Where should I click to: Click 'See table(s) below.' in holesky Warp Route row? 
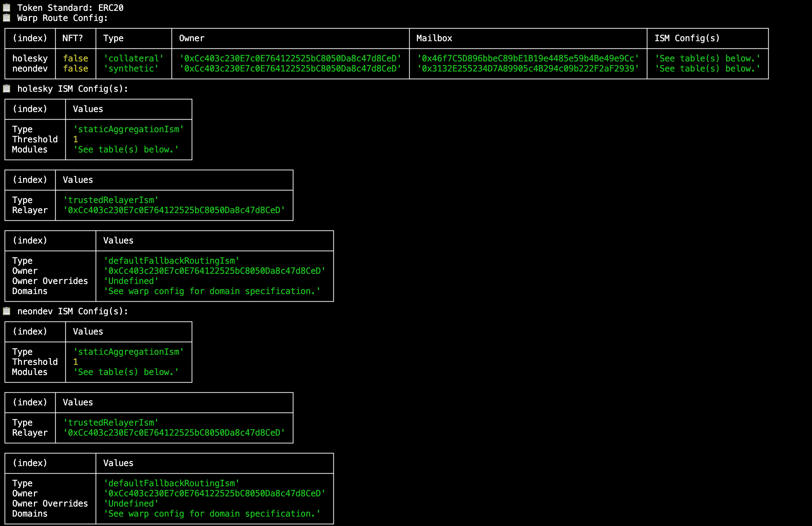point(708,59)
